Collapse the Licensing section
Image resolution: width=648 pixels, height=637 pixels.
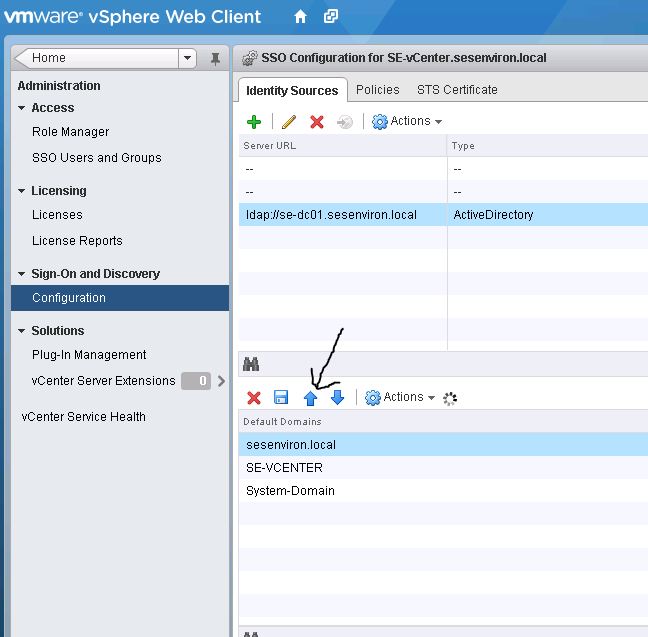(21, 191)
